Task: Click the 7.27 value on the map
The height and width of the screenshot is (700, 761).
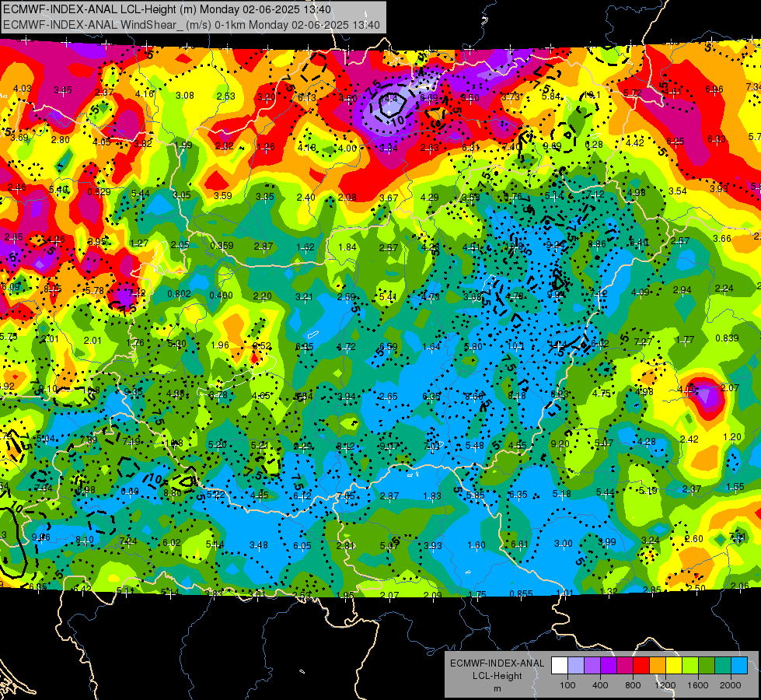Action: pyautogui.click(x=643, y=341)
